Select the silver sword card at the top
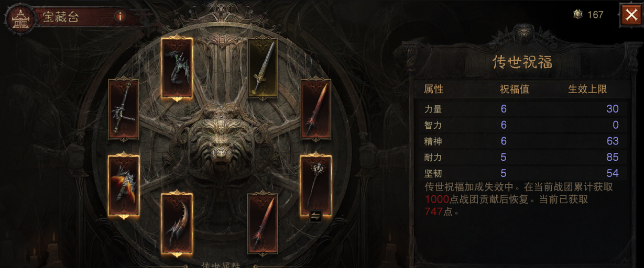 tap(263, 68)
